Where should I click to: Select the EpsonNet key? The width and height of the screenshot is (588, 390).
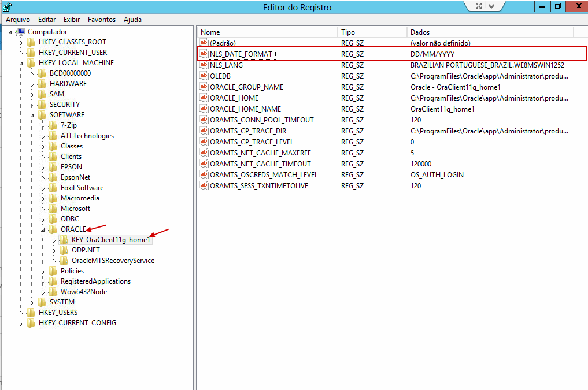click(75, 177)
